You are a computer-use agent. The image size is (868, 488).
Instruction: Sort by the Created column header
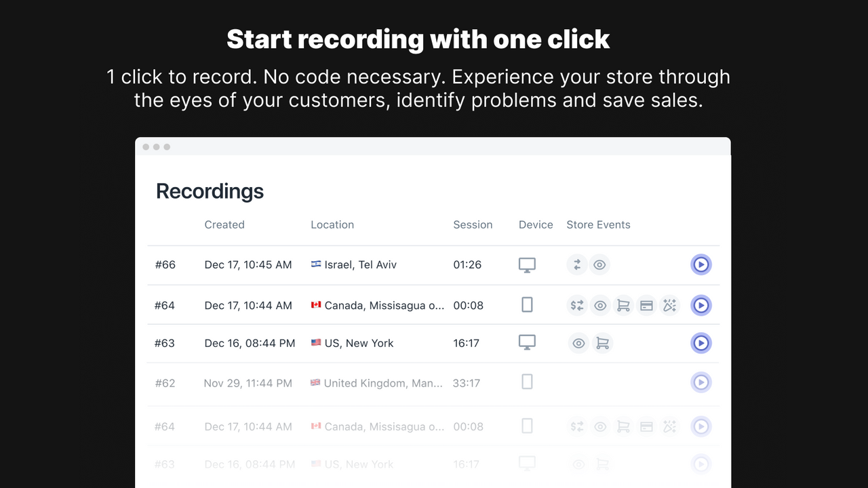click(224, 224)
